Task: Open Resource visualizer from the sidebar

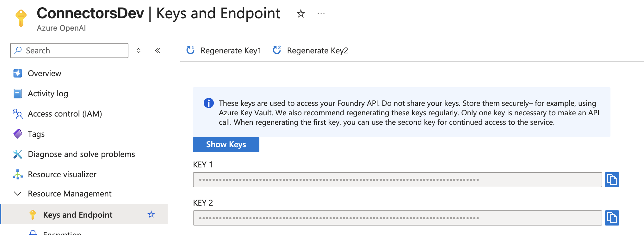Action: (x=62, y=174)
